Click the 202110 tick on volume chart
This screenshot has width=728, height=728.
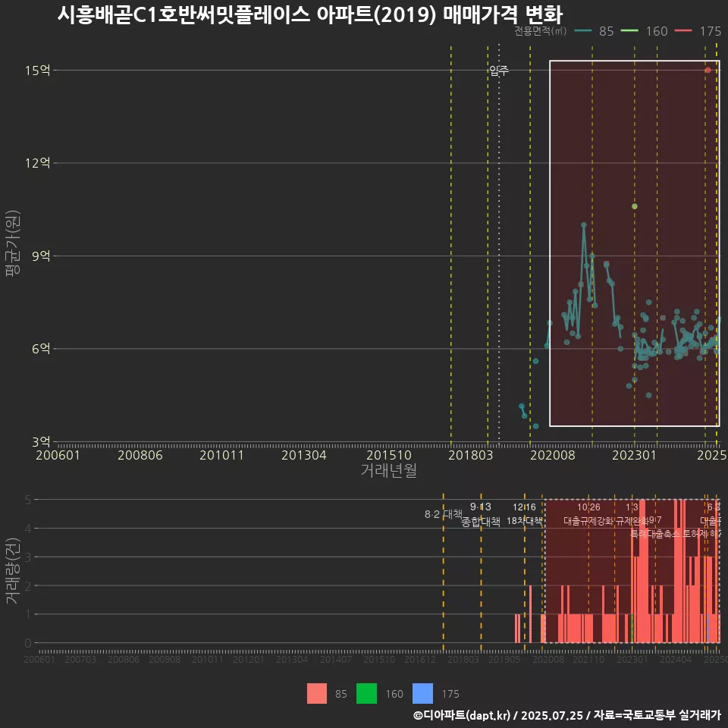[x=588, y=659]
